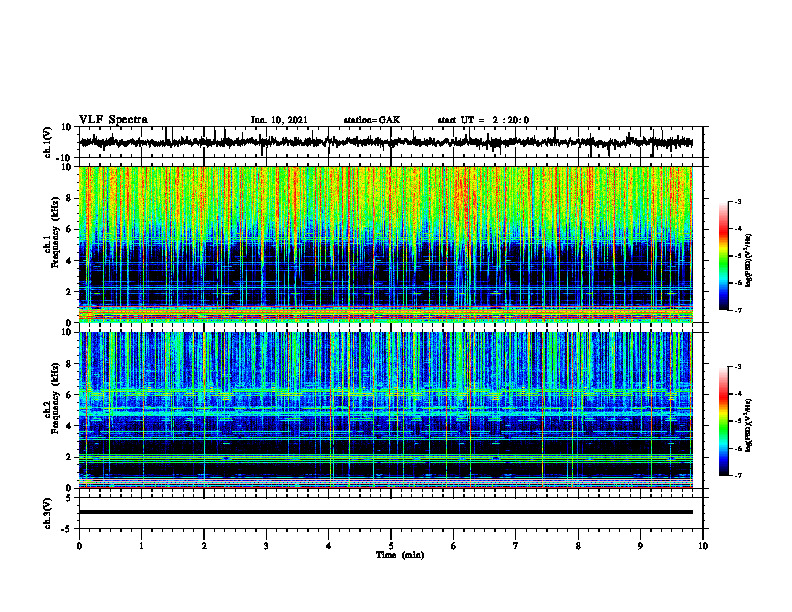Click the ch.1 color bar units label
Image resolution: width=792 pixels, height=612 pixels.
click(x=749, y=260)
